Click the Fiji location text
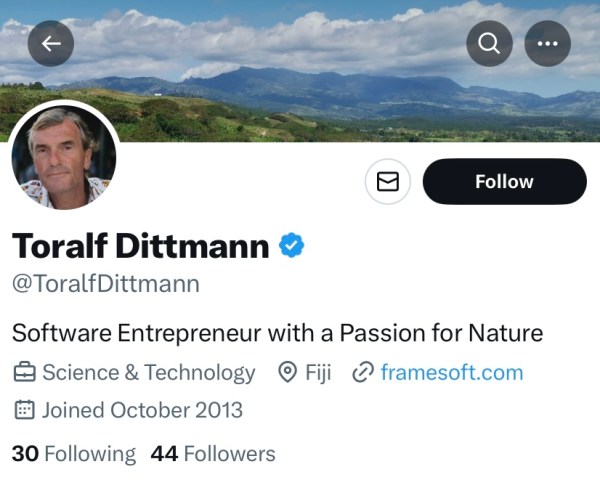This screenshot has height=480, width=600. (x=318, y=373)
